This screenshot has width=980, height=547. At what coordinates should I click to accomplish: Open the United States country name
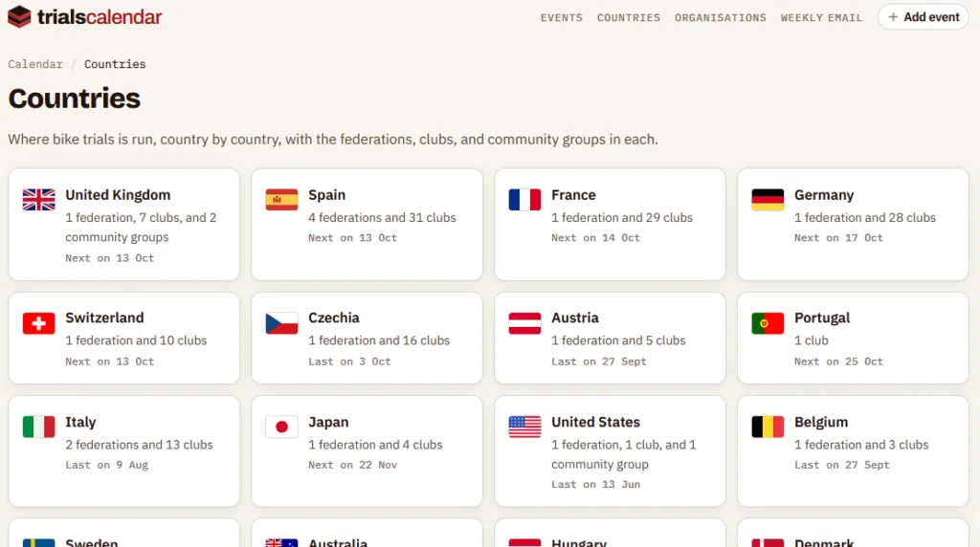pyautogui.click(x=595, y=422)
